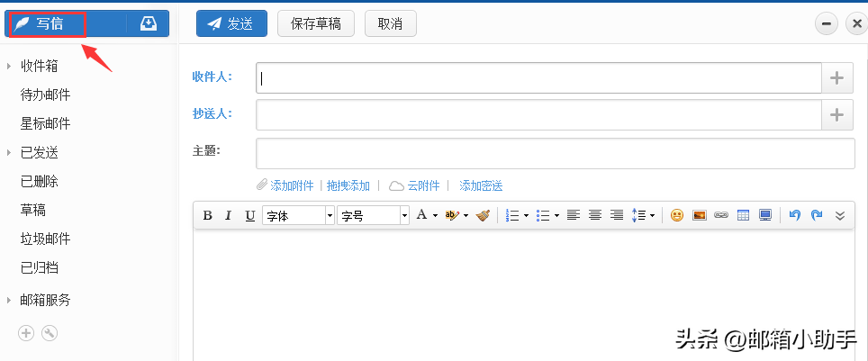Click the redo arrow icon
This screenshot has height=361, width=868.
817,215
